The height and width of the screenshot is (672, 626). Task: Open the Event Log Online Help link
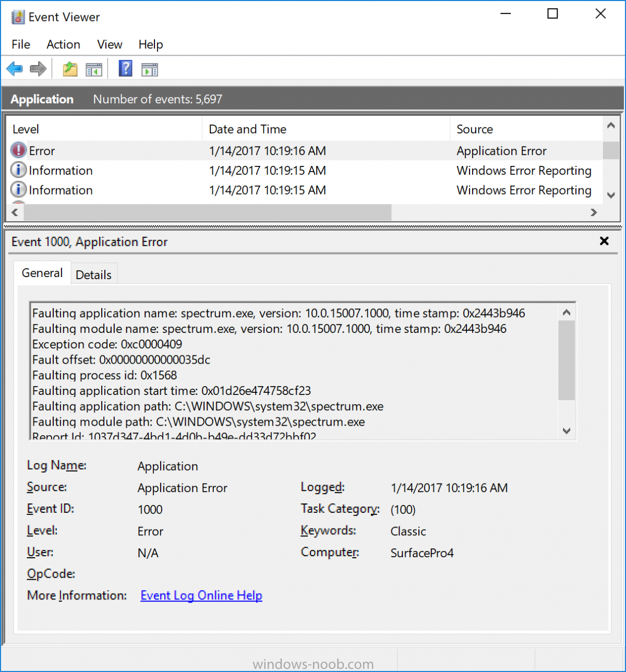(201, 595)
